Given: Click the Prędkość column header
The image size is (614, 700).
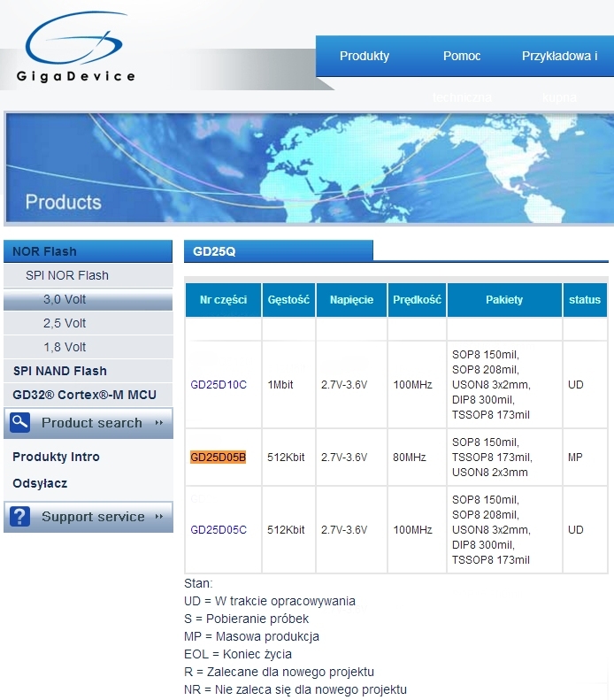Looking at the screenshot, I should point(417,299).
